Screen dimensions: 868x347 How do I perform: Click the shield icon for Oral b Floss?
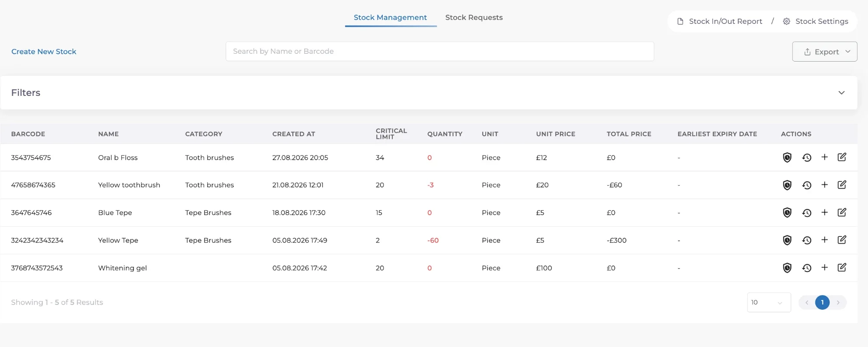787,157
